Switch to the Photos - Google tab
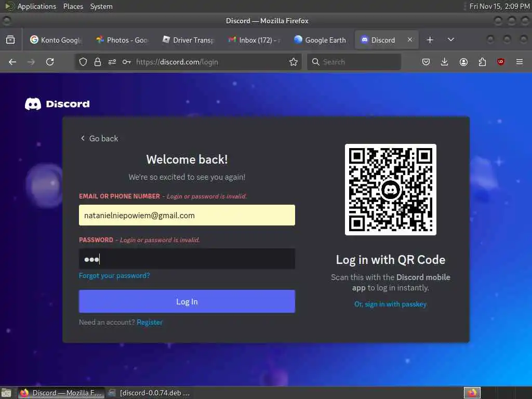The height and width of the screenshot is (399, 532). (123, 40)
